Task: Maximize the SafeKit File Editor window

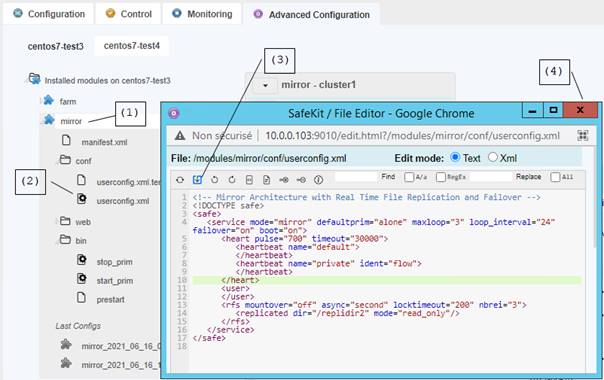Action: (553, 110)
